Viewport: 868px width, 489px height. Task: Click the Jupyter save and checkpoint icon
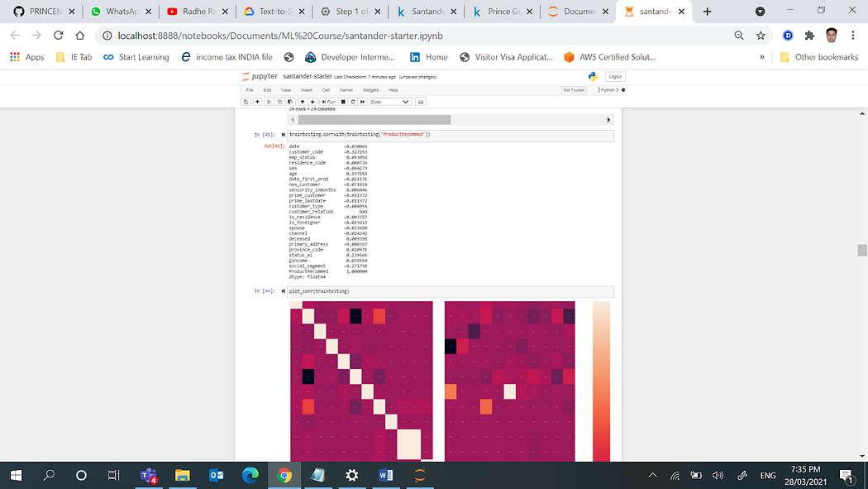(x=246, y=102)
